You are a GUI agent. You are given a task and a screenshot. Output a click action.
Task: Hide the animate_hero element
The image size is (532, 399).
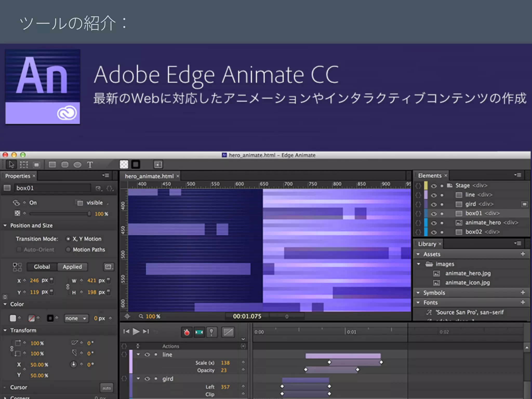[434, 223]
